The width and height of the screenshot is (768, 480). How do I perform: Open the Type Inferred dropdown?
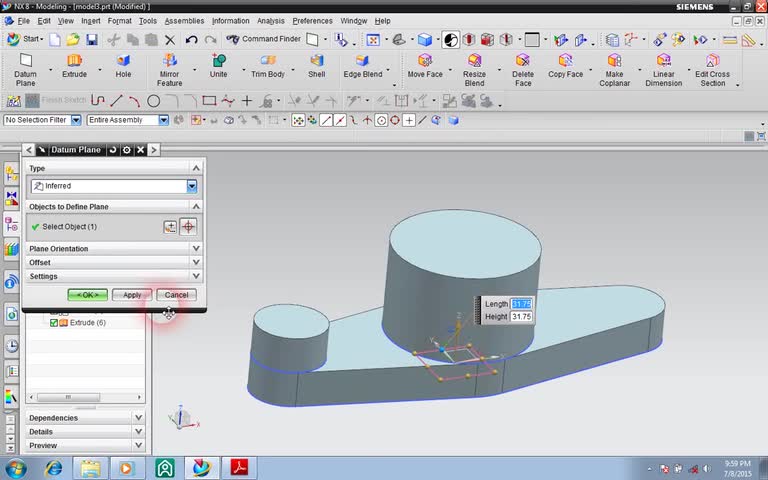(x=191, y=186)
